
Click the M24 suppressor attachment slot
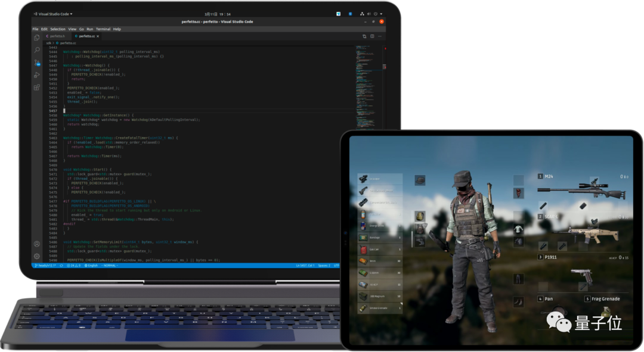tap(543, 206)
